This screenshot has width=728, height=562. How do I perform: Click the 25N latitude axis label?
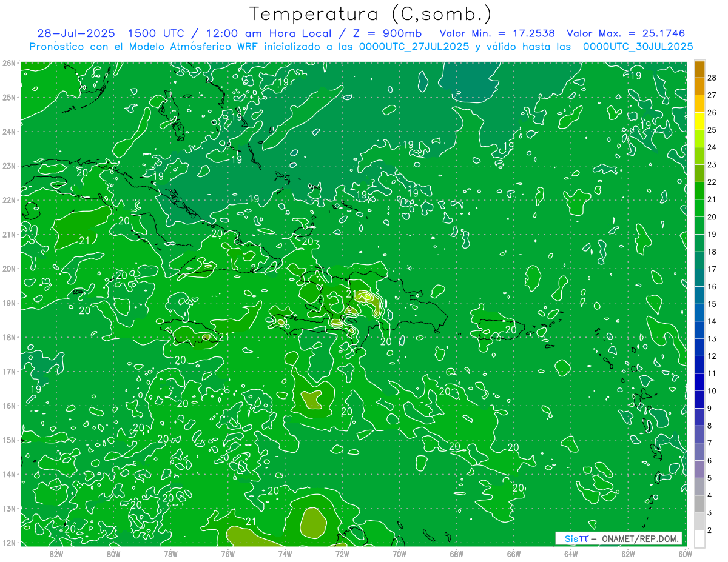[8, 98]
